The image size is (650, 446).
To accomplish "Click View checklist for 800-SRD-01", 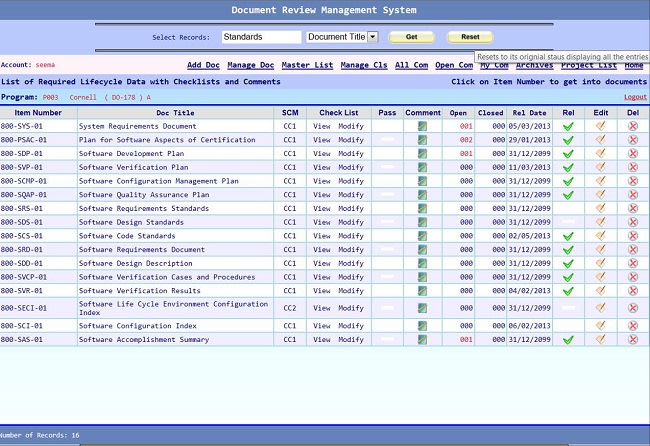I will (322, 250).
